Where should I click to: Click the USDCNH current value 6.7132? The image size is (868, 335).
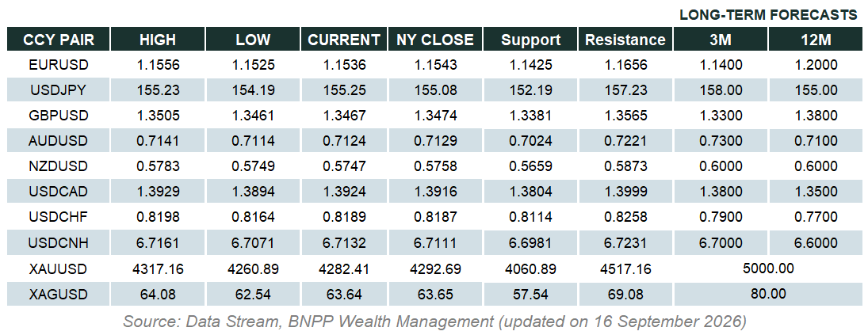(x=344, y=243)
